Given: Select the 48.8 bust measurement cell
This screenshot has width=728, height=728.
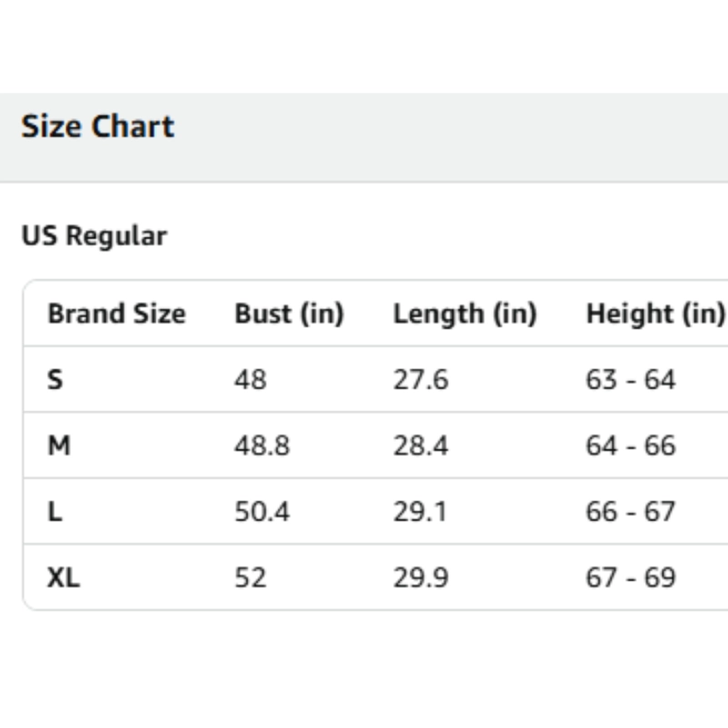Looking at the screenshot, I should [262, 446].
